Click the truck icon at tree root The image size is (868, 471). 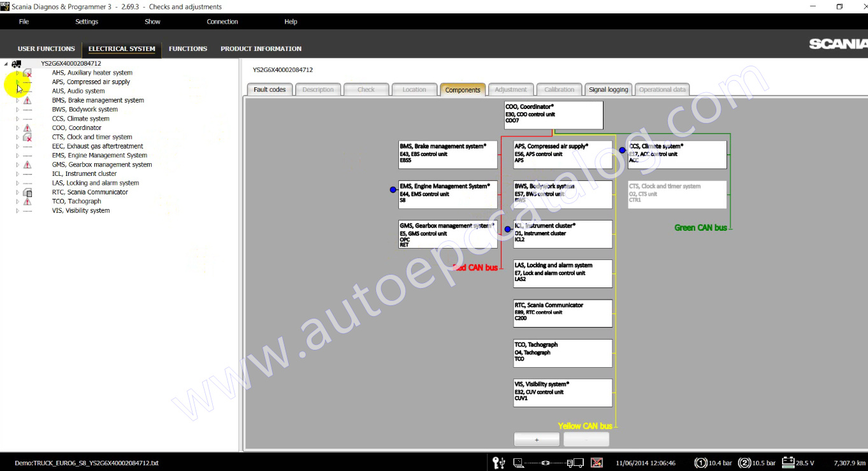[x=17, y=64]
